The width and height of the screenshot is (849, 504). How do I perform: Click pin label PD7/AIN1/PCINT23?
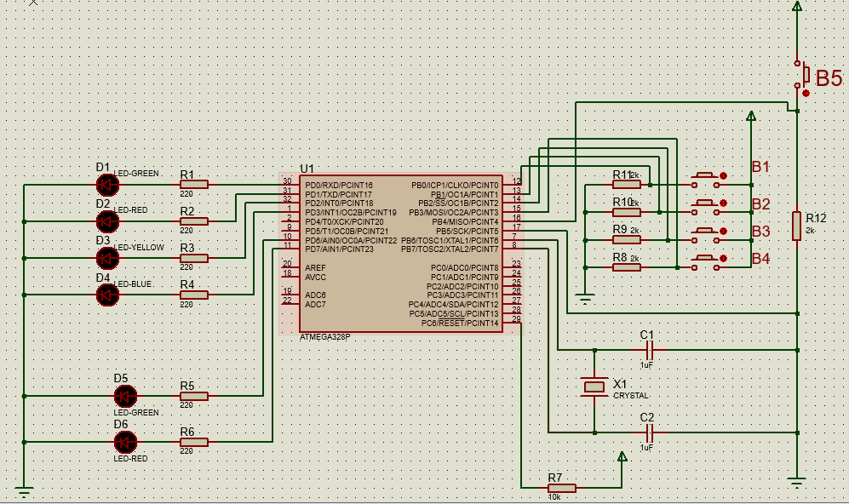(x=339, y=249)
